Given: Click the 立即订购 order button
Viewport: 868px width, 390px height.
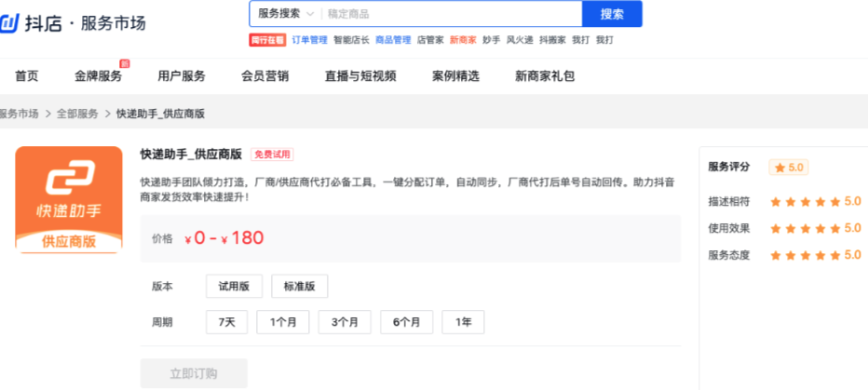Looking at the screenshot, I should pos(194,373).
